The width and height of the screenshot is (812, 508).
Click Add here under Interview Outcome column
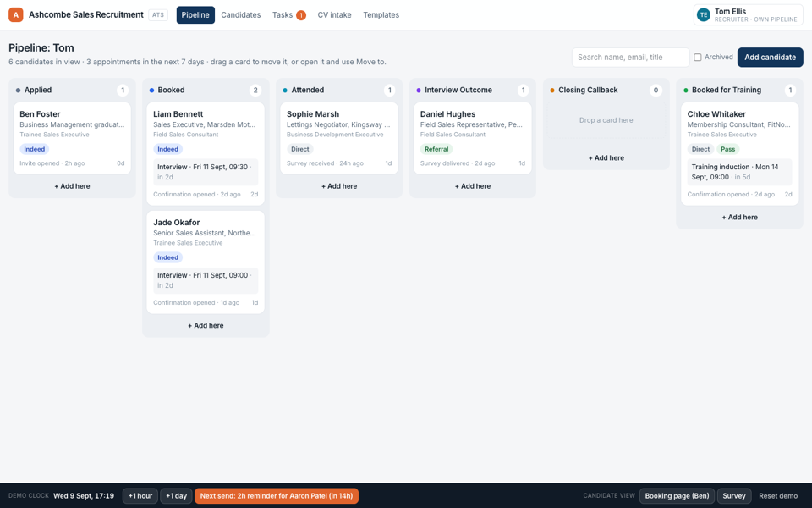[473, 186]
